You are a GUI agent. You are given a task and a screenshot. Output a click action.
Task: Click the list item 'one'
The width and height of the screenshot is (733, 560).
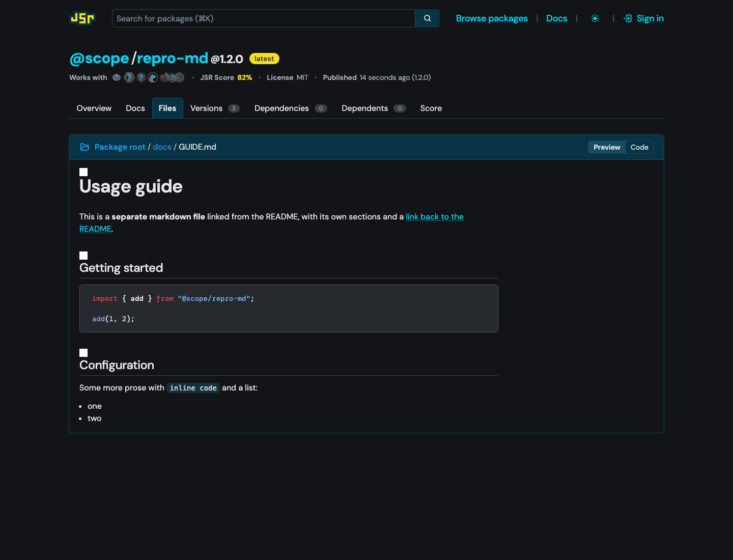click(95, 406)
